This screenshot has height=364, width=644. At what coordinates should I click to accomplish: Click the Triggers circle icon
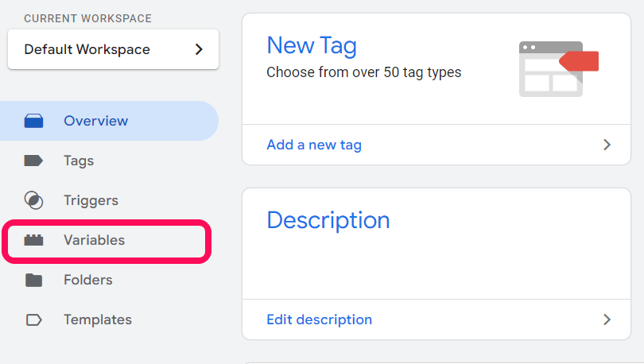33,200
